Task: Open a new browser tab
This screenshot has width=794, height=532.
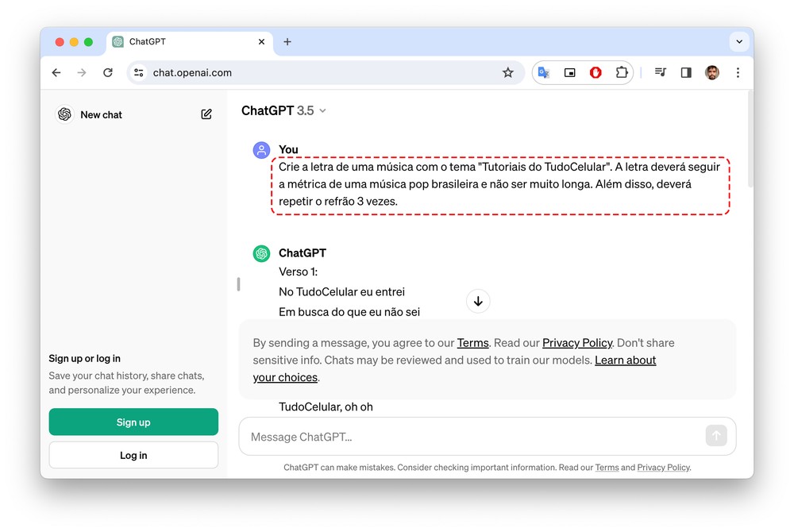Action: click(x=287, y=42)
